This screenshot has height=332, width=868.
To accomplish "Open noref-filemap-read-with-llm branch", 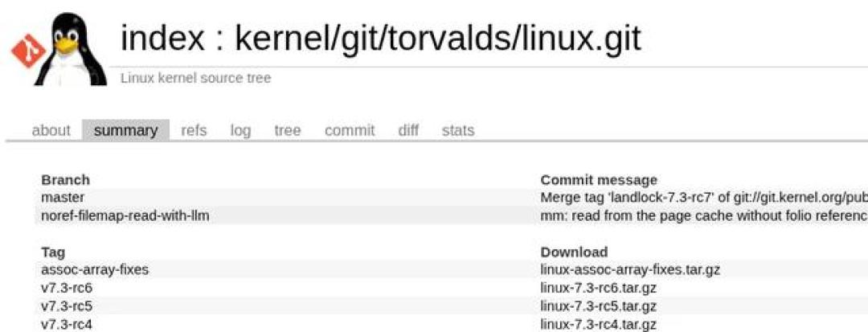I will click(x=125, y=215).
